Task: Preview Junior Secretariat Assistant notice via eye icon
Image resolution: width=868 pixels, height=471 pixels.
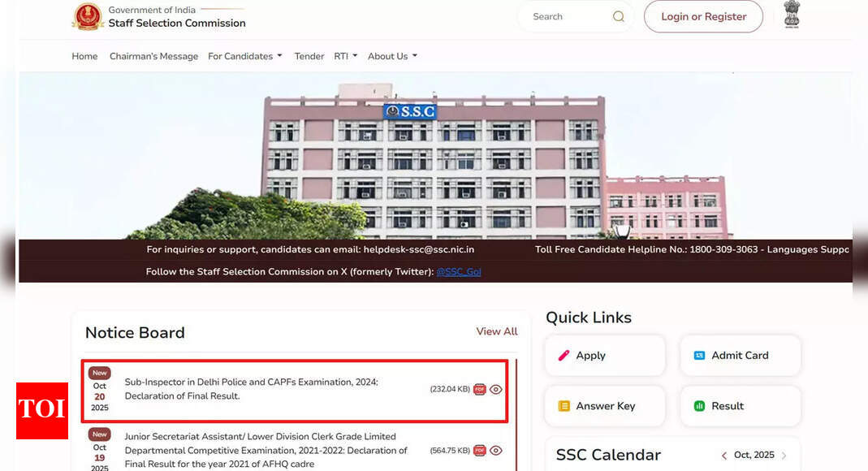Action: (496, 451)
